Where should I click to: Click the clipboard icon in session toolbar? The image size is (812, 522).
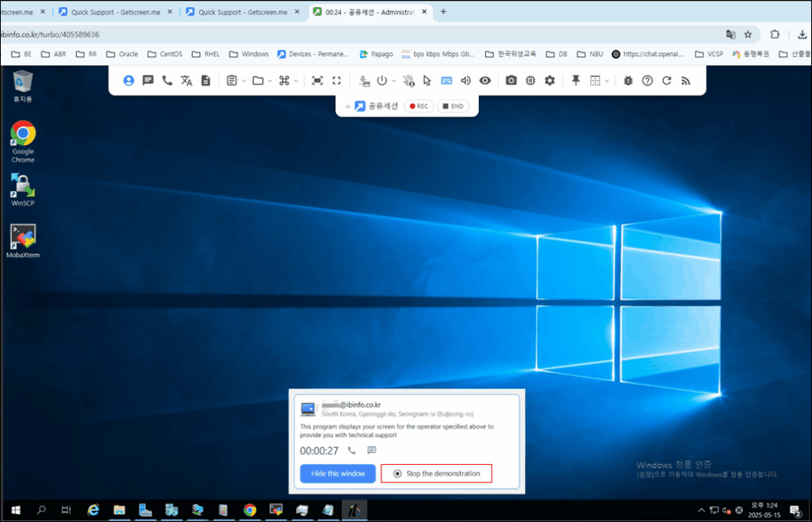point(232,80)
